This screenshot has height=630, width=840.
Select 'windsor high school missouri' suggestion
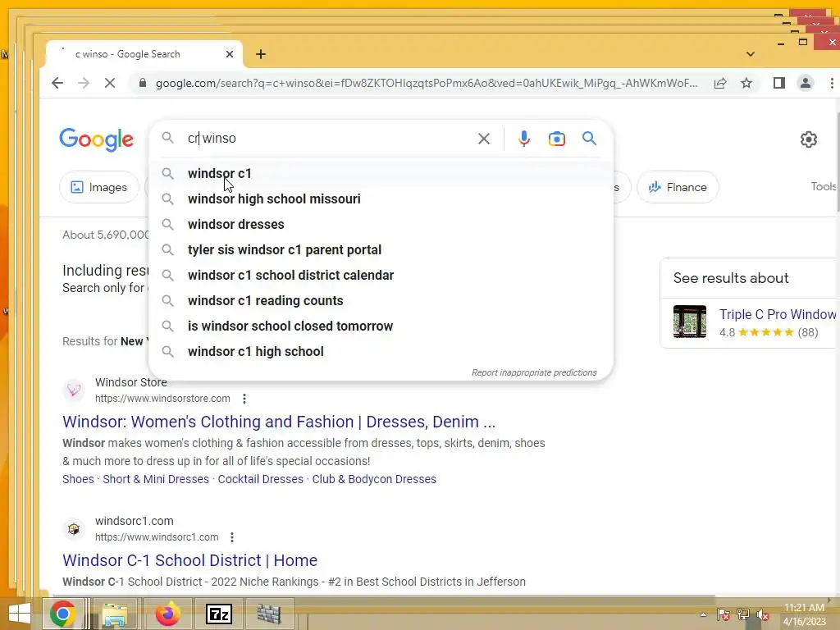point(381,199)
